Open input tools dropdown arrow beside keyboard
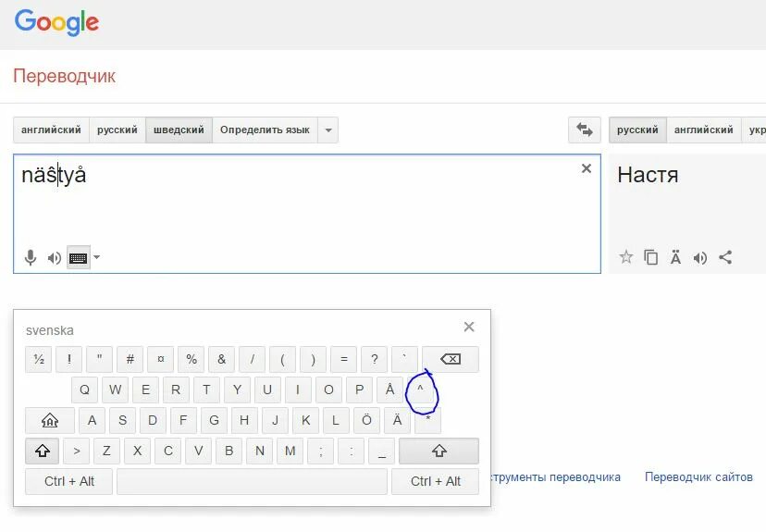The image size is (766, 532). click(x=97, y=257)
